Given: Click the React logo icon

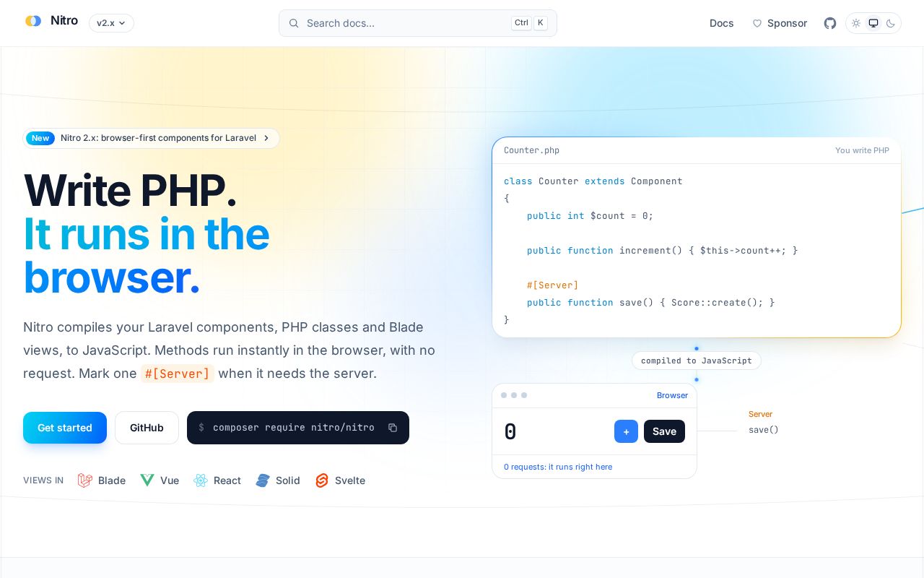Looking at the screenshot, I should 201,480.
